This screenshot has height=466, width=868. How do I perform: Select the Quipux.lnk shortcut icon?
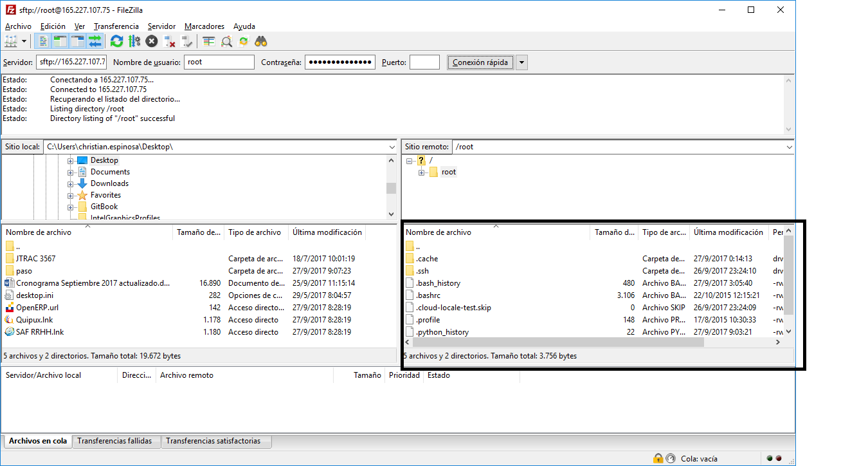(9, 319)
